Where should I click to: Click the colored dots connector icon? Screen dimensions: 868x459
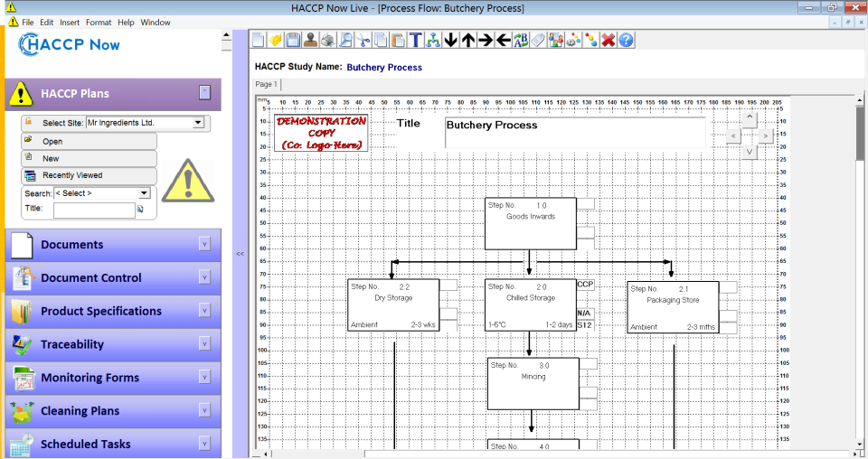click(590, 40)
